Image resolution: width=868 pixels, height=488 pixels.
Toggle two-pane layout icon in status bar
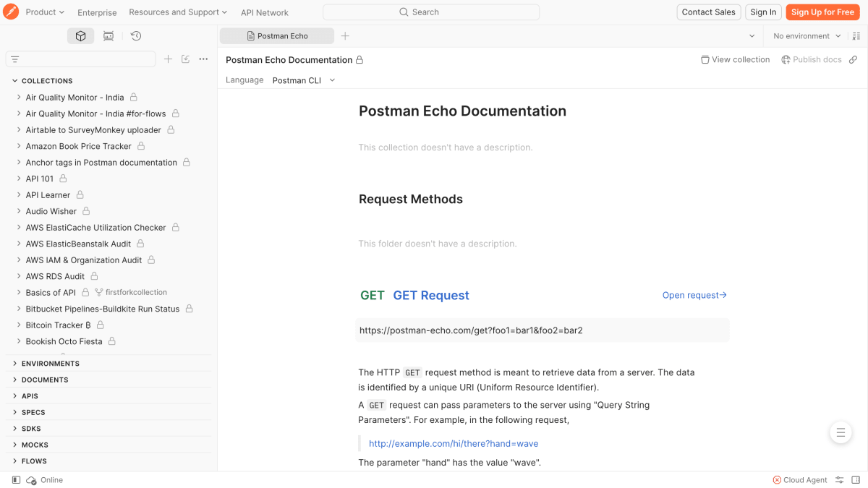856,480
